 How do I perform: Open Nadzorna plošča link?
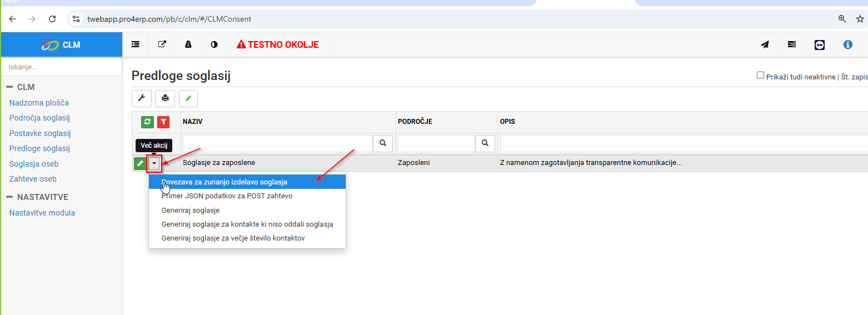39,103
